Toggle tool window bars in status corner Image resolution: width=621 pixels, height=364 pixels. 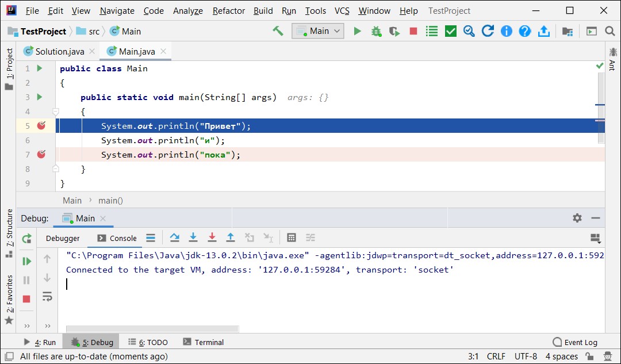(x=10, y=356)
